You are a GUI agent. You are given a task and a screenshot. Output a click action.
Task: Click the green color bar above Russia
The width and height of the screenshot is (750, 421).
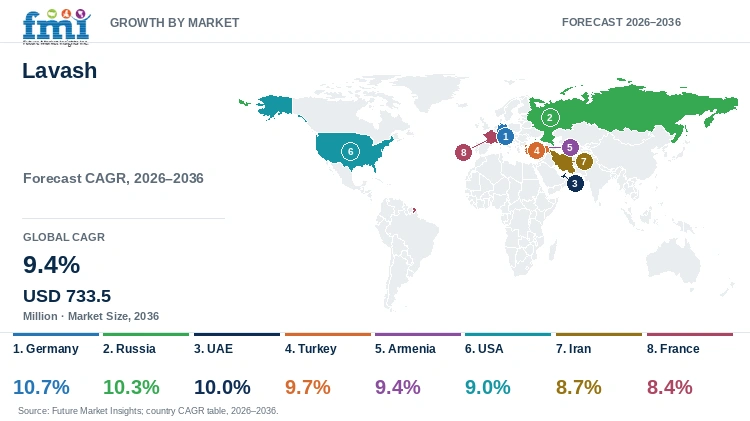point(146,334)
